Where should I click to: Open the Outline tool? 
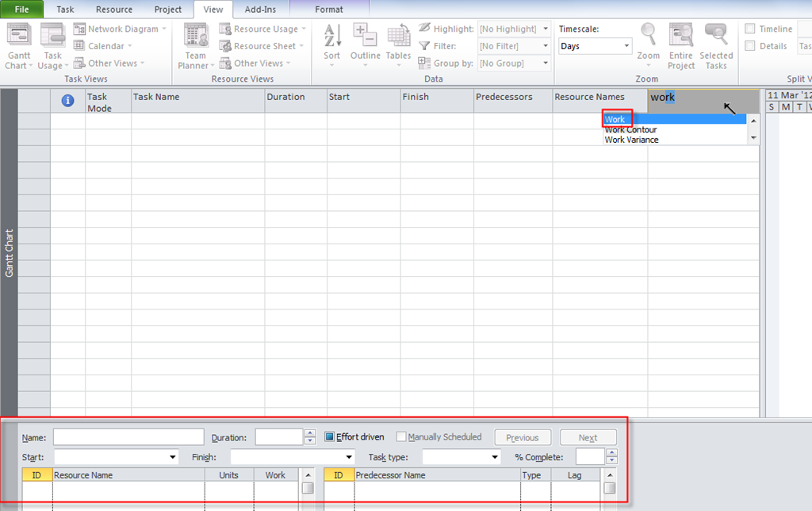click(x=365, y=37)
